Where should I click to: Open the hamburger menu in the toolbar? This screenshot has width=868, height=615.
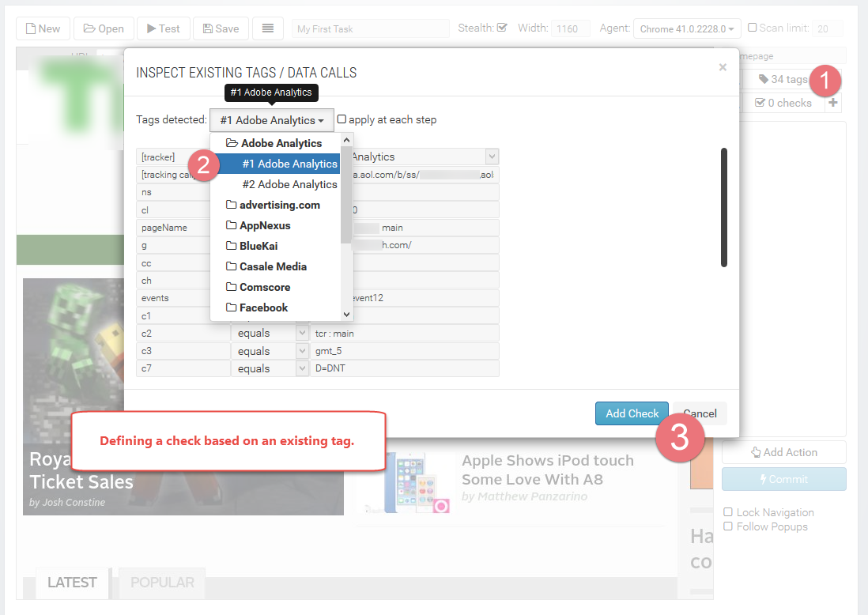point(268,28)
